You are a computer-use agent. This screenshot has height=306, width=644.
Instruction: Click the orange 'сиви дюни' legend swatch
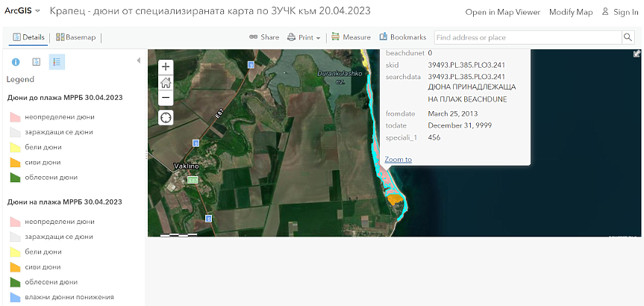(14, 162)
